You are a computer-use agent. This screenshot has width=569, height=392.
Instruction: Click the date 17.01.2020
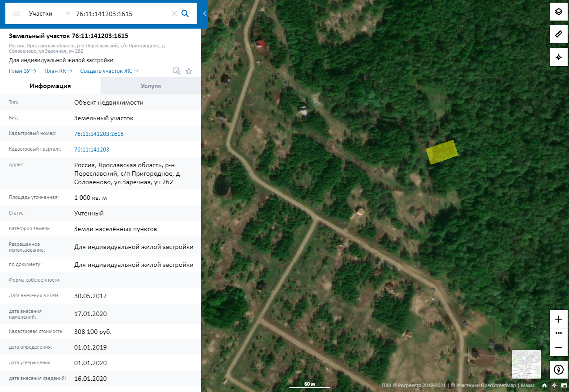[91, 314]
